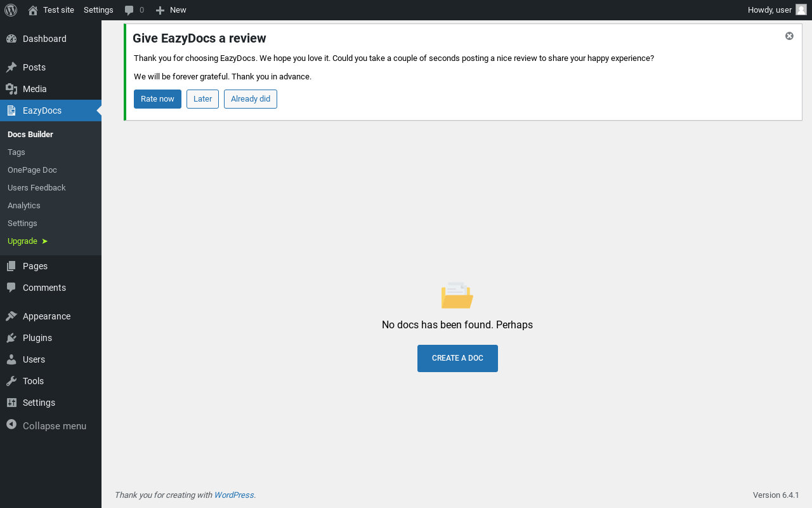The height and width of the screenshot is (508, 812).
Task: Open the Users Feedback submenu item
Action: [37, 188]
